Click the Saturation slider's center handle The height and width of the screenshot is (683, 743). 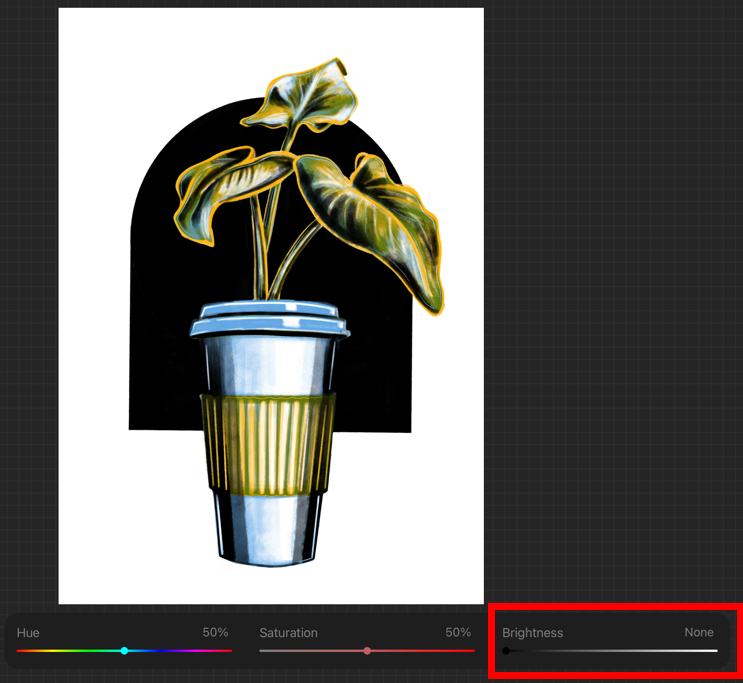pyautogui.click(x=367, y=651)
